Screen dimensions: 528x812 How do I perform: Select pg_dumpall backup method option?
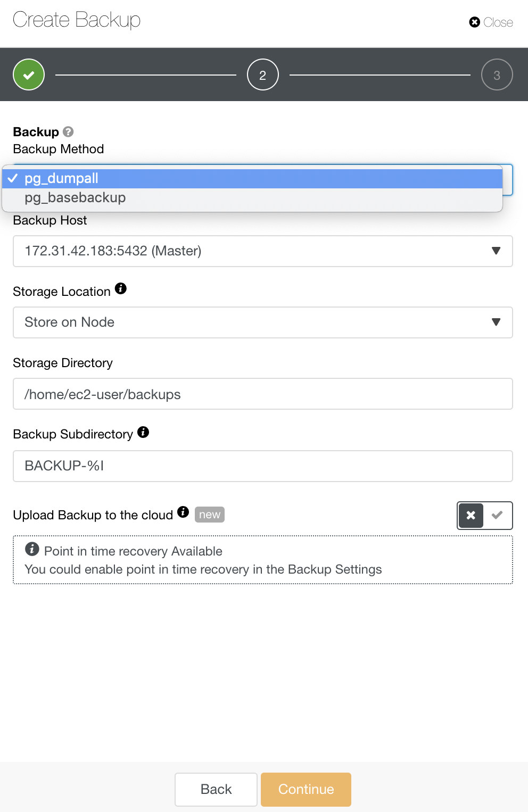pos(252,178)
